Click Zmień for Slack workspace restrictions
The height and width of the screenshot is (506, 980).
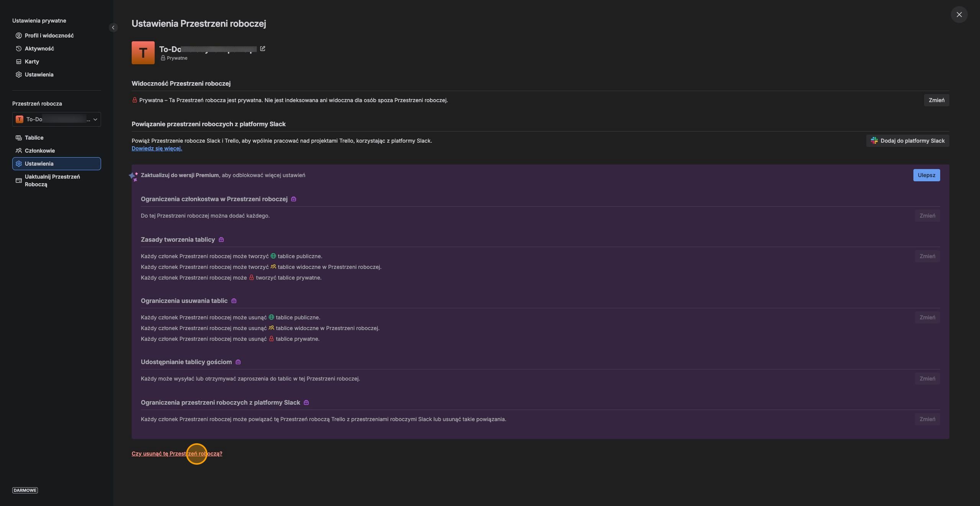(927, 419)
